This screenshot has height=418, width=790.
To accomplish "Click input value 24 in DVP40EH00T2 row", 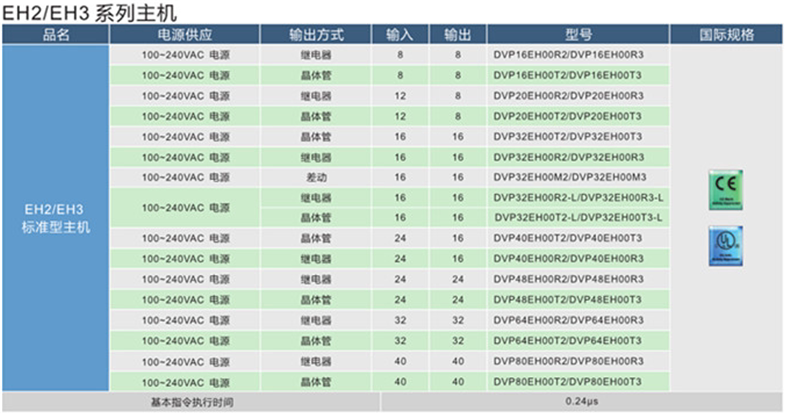I will pyautogui.click(x=400, y=238).
